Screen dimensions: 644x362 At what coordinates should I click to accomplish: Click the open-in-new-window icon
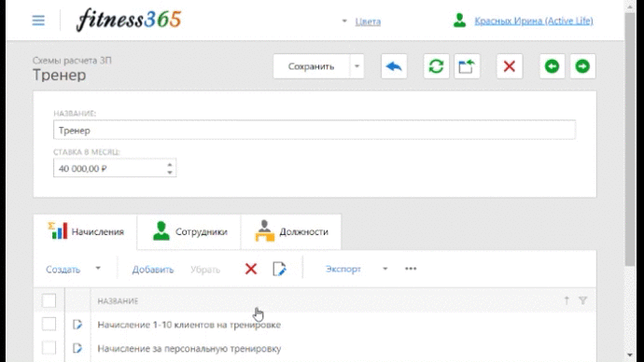(x=467, y=66)
